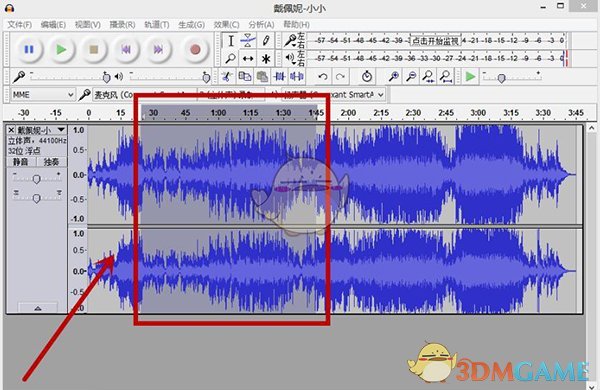Image resolution: width=600 pixels, height=390 pixels.
Task: Click the 3:00 mark on timeline ruler
Action: (x=478, y=113)
